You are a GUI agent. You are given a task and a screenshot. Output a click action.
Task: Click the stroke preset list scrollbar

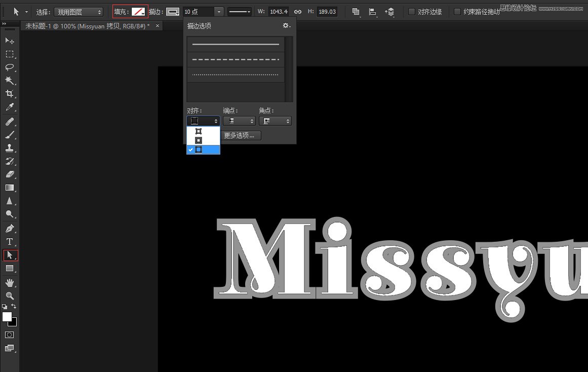click(288, 69)
